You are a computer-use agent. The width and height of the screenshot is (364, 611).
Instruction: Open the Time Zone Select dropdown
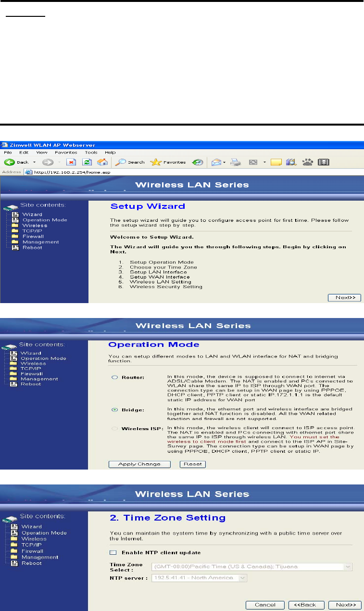click(252, 567)
